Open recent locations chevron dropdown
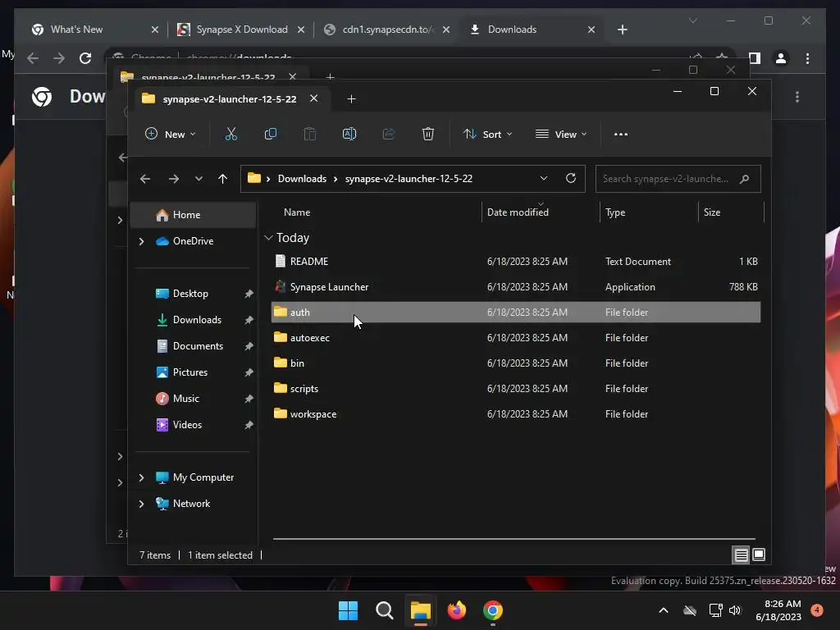Viewport: 840px width, 630px height. 199,179
